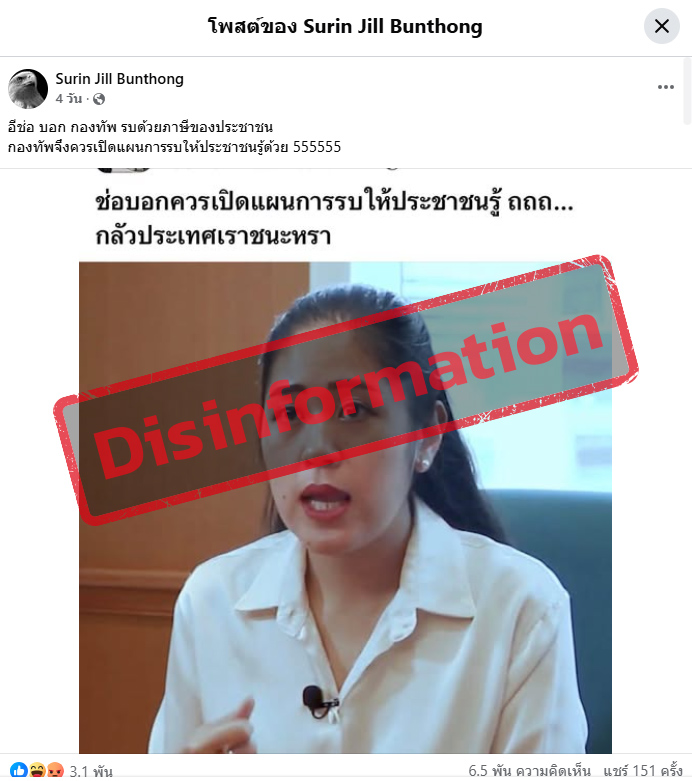The image size is (692, 781).
Task: Click the vertical scrollbar beside the post
Action: pos(688,91)
